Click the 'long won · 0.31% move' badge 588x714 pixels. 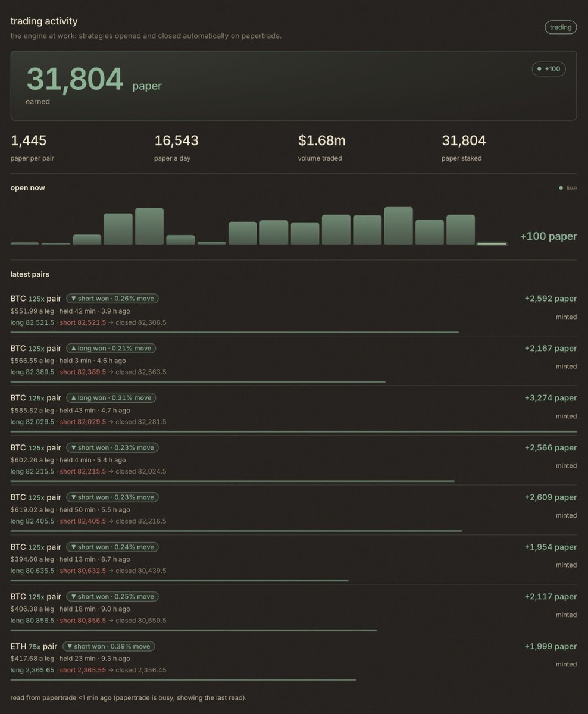pyautogui.click(x=111, y=397)
